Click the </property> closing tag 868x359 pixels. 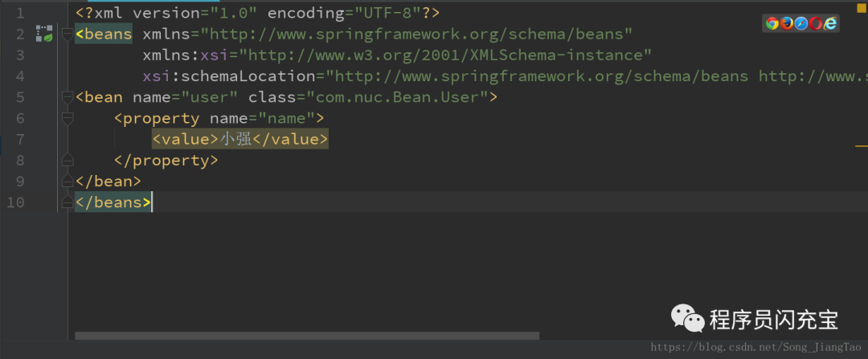coord(166,161)
